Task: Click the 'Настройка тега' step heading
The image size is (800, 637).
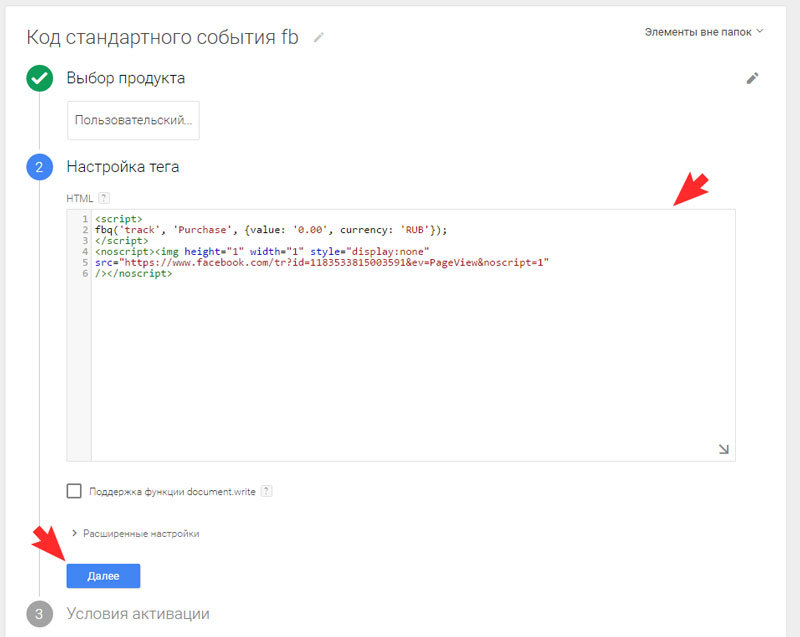Action: [x=122, y=167]
